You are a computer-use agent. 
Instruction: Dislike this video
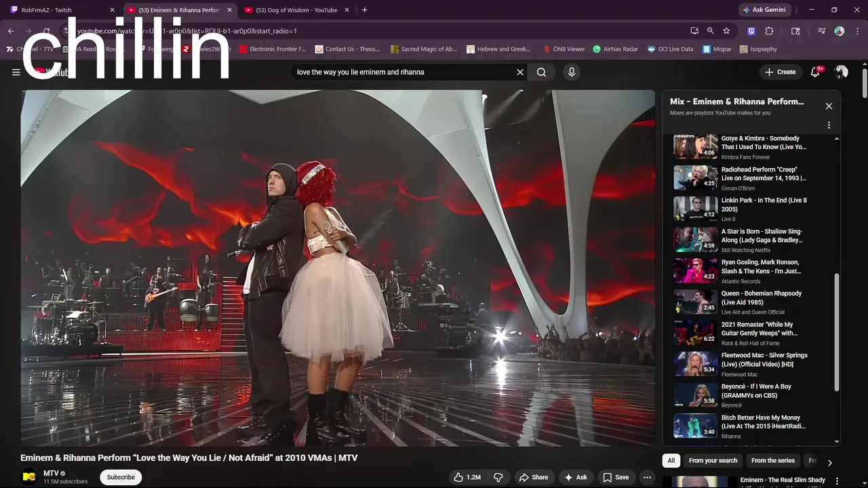[x=498, y=477]
